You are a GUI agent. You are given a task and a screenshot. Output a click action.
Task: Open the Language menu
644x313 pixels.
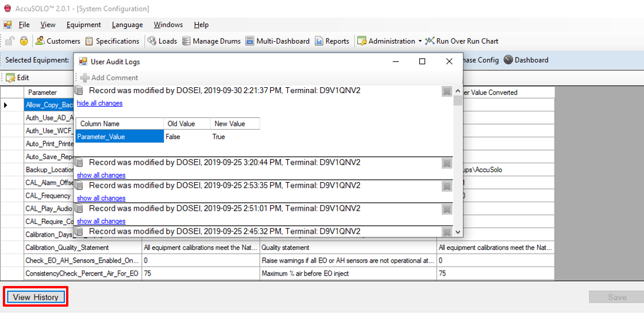pos(127,25)
